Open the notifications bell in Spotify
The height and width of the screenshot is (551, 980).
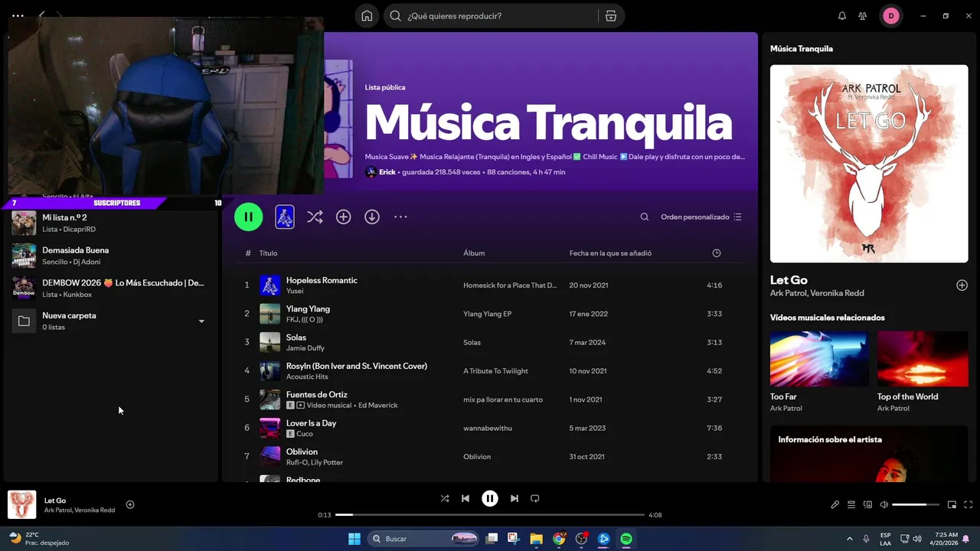click(842, 16)
